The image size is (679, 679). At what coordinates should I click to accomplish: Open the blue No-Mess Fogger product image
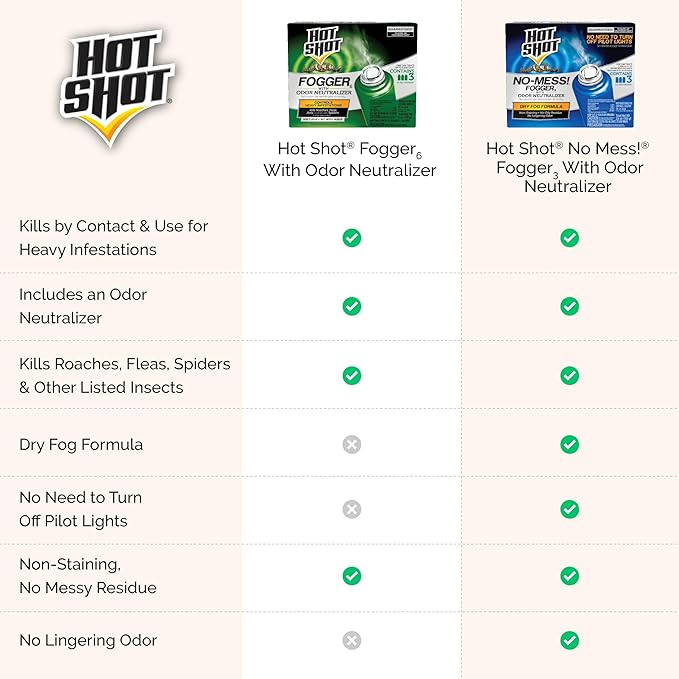pyautogui.click(x=569, y=75)
